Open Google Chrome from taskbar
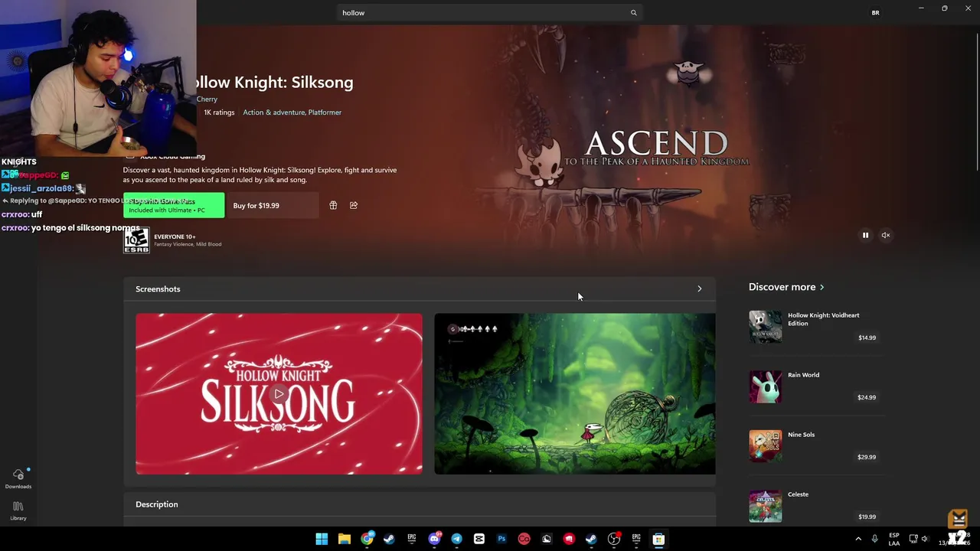This screenshot has height=551, width=980. click(367, 539)
